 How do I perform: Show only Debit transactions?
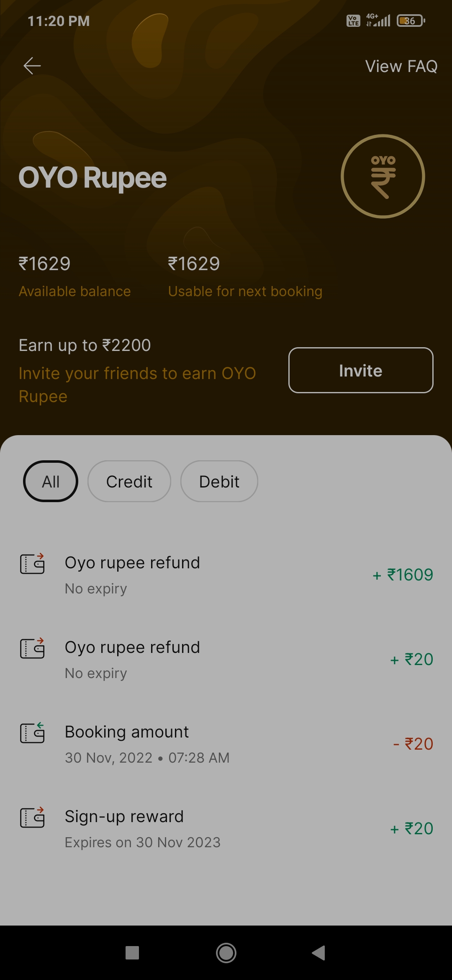[219, 481]
